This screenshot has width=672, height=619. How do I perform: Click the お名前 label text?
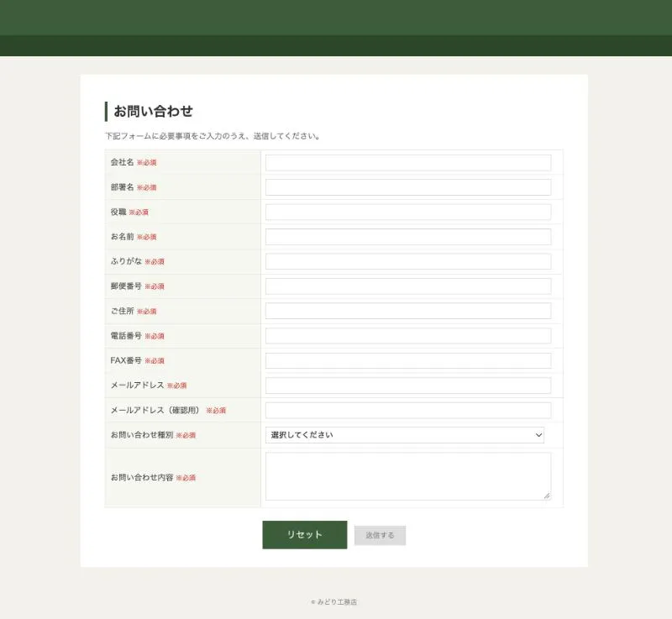(x=122, y=237)
